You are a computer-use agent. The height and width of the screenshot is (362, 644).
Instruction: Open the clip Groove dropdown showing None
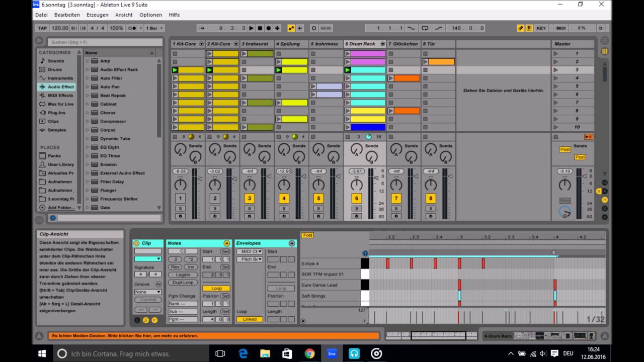point(148,292)
